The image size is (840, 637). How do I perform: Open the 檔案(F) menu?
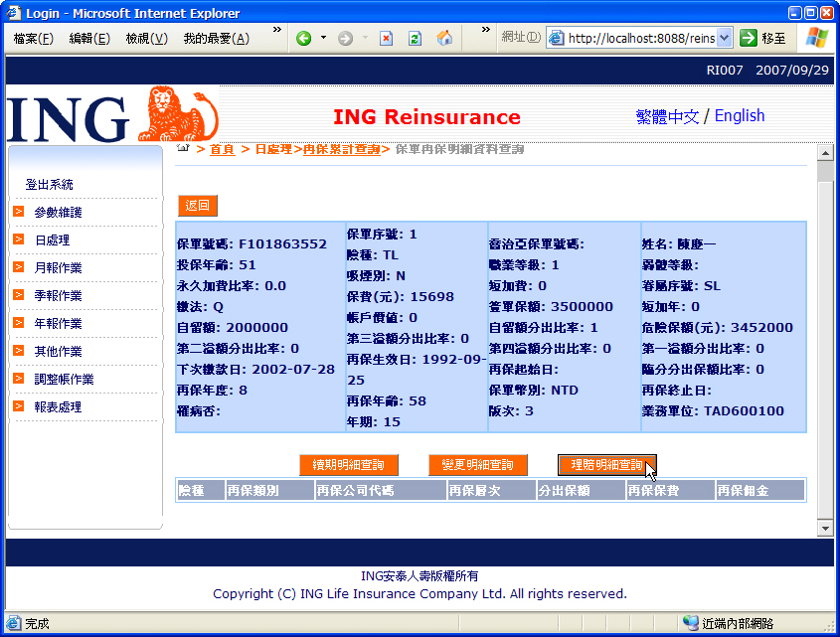tap(33, 39)
